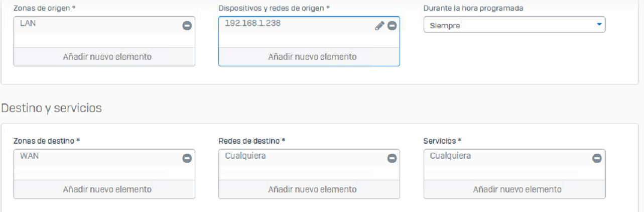Add new element to Zonas de destino

pyautogui.click(x=104, y=189)
